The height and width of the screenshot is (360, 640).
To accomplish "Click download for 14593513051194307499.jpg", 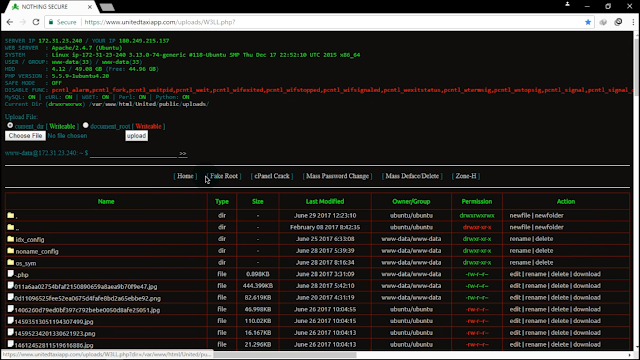I will (x=587, y=321).
